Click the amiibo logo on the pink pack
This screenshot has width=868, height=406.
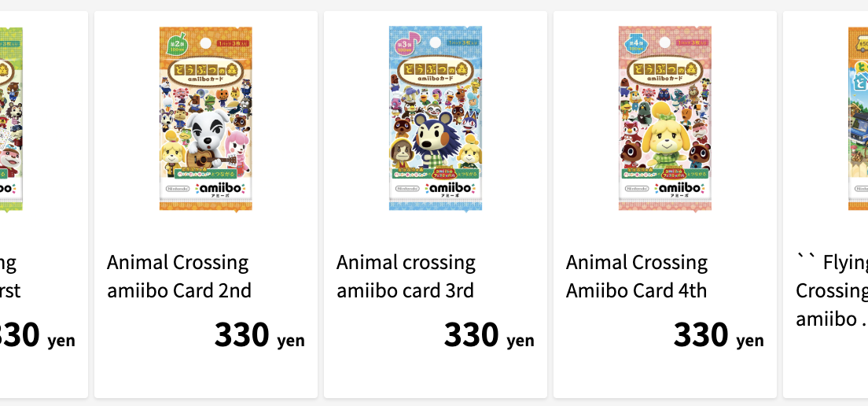click(680, 190)
